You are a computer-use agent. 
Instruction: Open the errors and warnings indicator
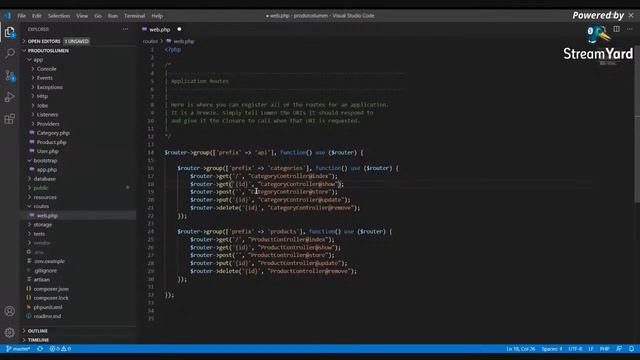[x=60, y=349]
